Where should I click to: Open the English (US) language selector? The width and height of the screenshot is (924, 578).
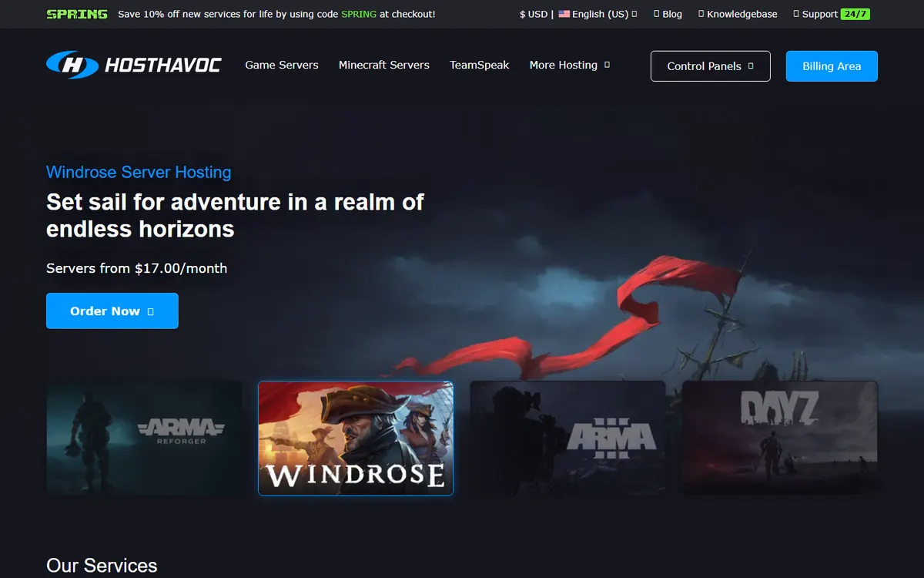pyautogui.click(x=598, y=14)
